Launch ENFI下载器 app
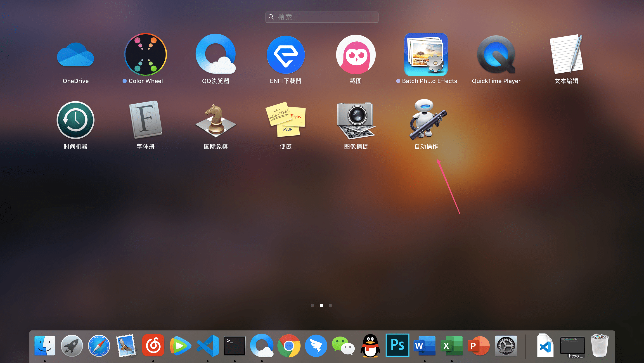This screenshot has width=644, height=363. (286, 55)
